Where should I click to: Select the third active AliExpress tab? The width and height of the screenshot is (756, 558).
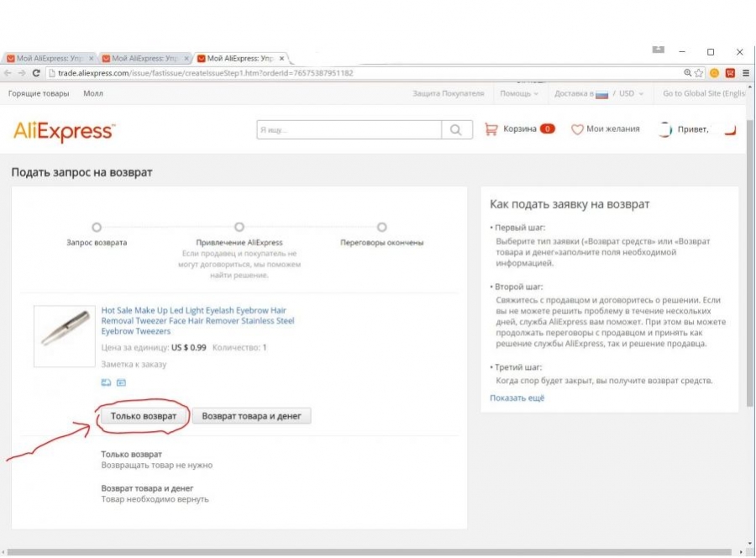240,58
